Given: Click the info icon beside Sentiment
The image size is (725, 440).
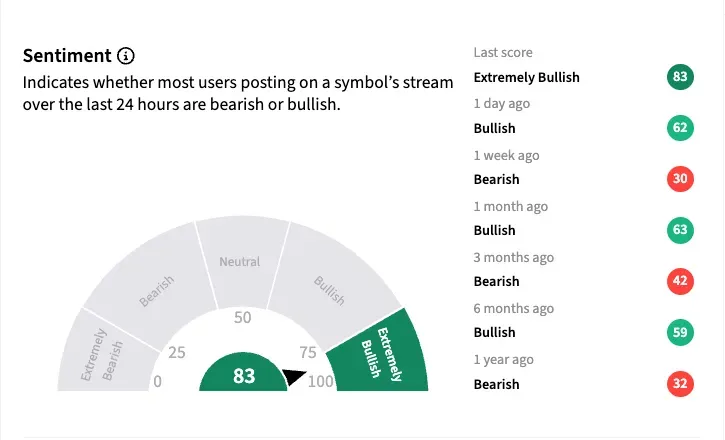Looking at the screenshot, I should (x=126, y=55).
